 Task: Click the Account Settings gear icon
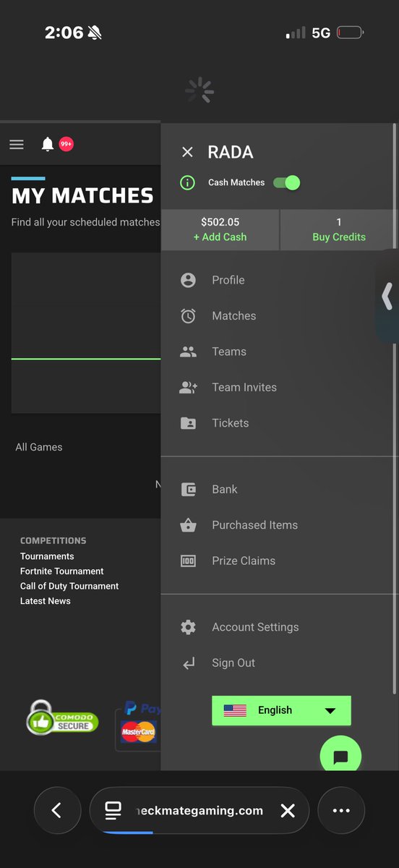coord(188,627)
